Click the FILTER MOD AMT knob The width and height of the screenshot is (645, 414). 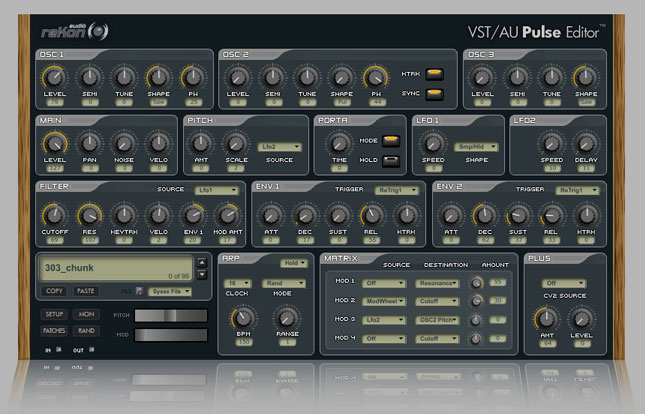[x=227, y=215]
